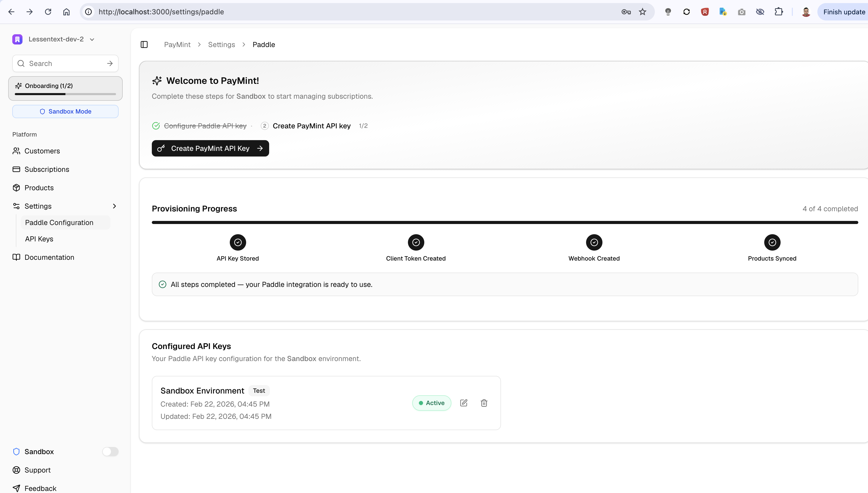868x493 pixels.
Task: Go to Settings via the breadcrumb
Action: click(x=221, y=44)
